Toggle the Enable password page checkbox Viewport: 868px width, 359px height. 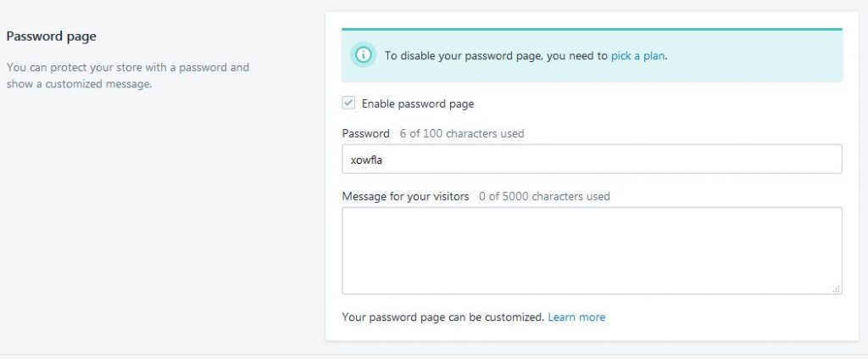click(x=348, y=104)
